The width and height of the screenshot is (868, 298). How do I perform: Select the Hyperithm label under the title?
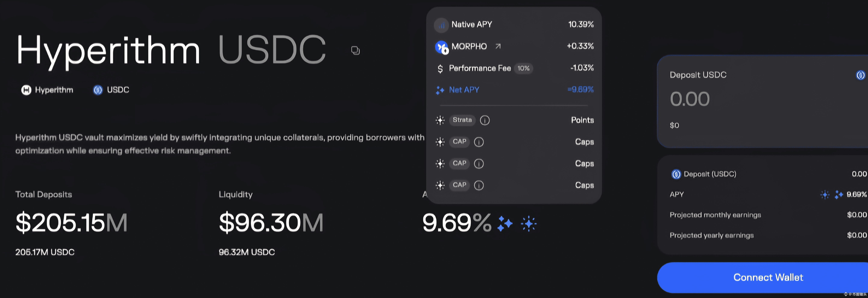(54, 90)
